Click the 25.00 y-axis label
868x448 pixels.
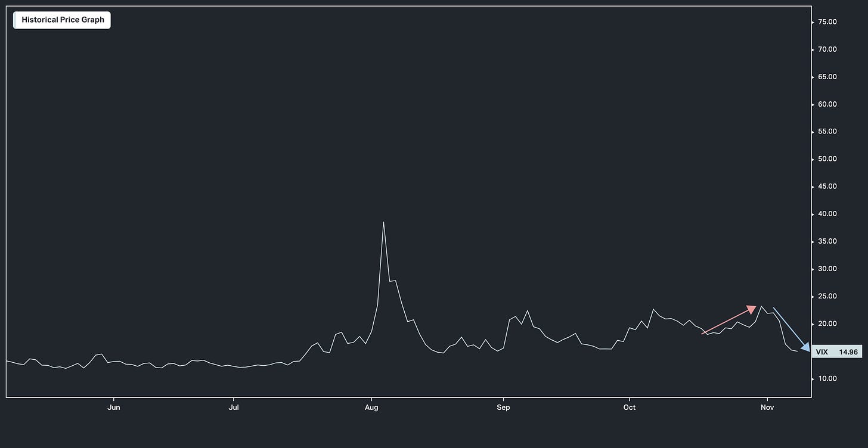[x=827, y=296]
